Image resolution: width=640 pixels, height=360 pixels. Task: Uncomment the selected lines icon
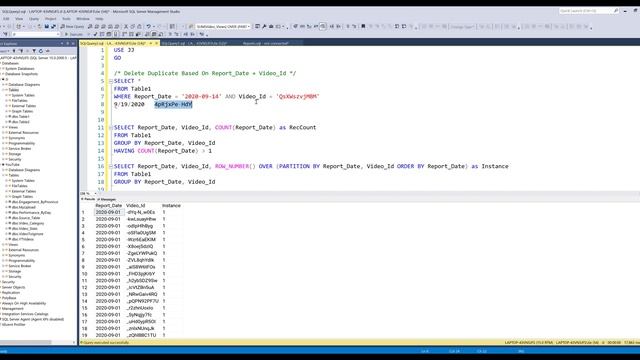[x=177, y=34]
